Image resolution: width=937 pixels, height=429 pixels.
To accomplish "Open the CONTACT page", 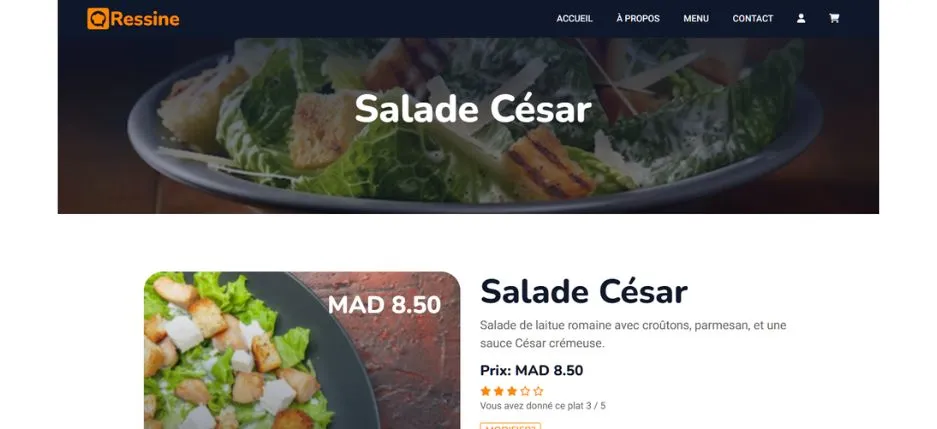I will 753,19.
